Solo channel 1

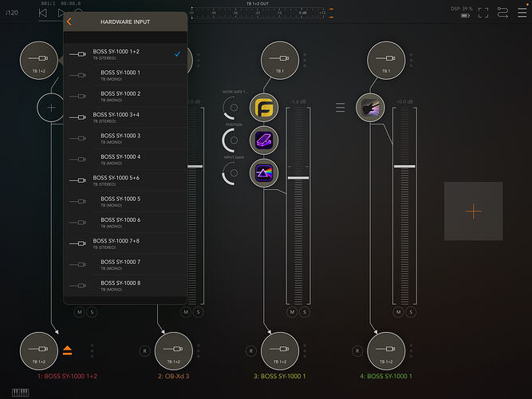point(92,312)
